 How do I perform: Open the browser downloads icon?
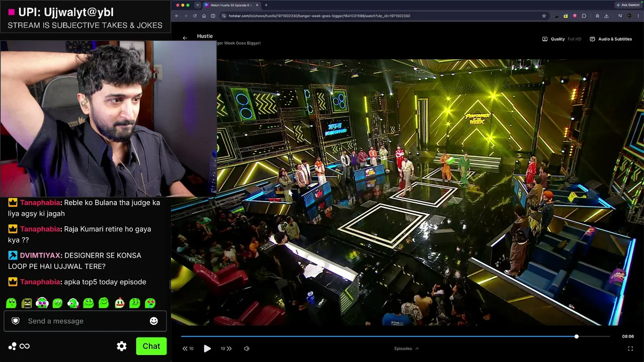(x=606, y=16)
